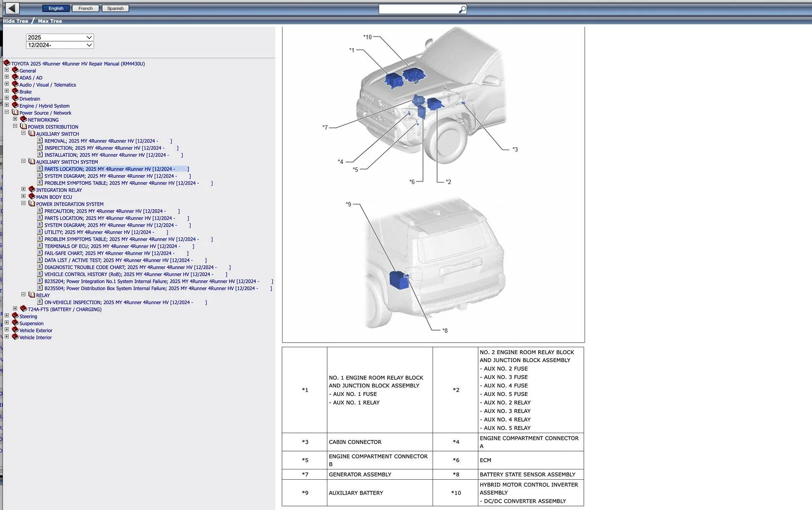812x510 pixels.
Task: Switch language to French
Action: 85,9
